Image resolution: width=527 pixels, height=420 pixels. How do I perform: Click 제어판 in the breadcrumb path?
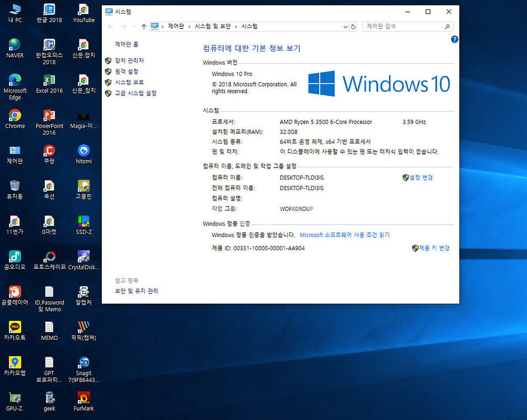176,26
